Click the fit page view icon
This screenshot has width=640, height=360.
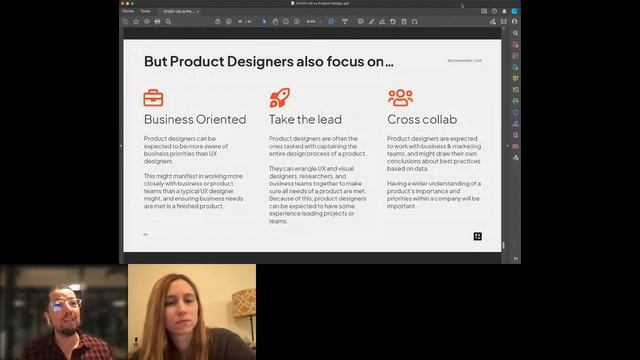tap(331, 21)
